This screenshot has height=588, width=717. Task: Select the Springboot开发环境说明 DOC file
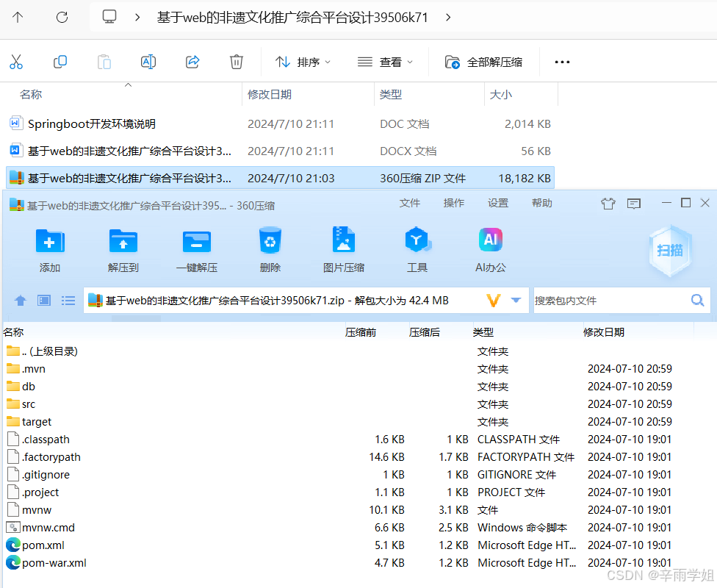[280, 123]
